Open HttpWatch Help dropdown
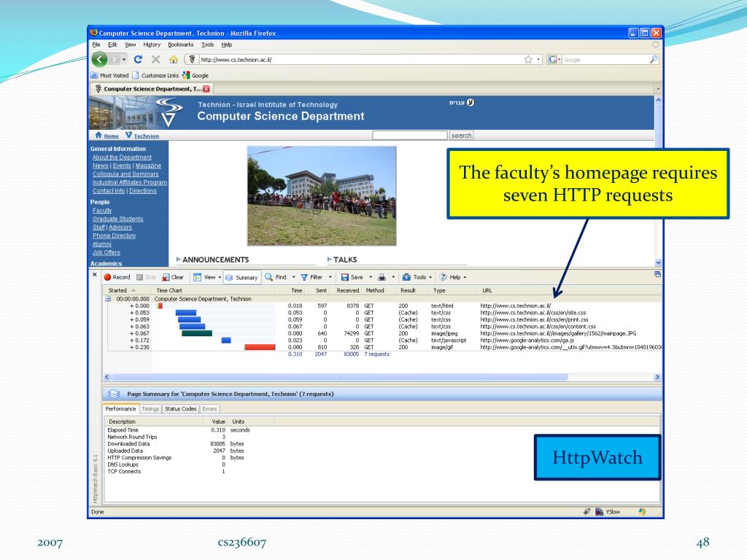Image resolution: width=747 pixels, height=560 pixels. 453,277
